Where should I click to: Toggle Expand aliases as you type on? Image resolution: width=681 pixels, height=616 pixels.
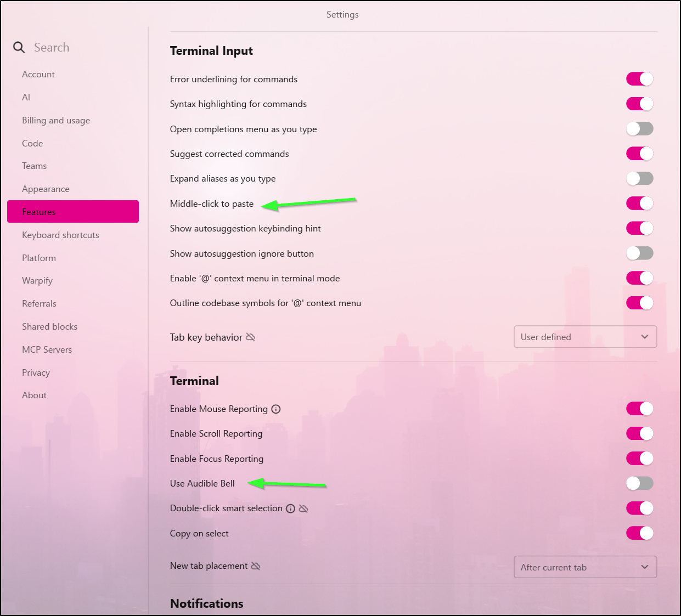point(639,178)
